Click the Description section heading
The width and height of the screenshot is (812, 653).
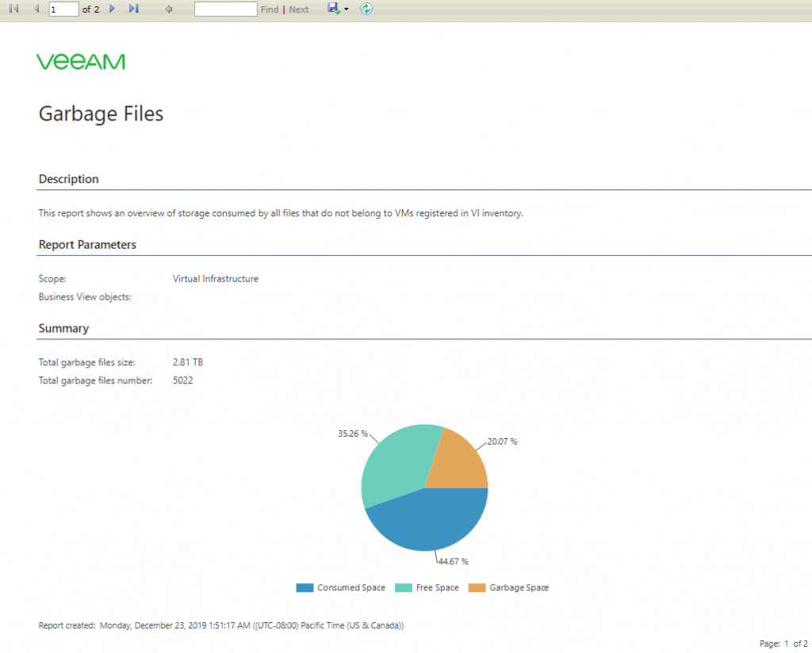69,179
